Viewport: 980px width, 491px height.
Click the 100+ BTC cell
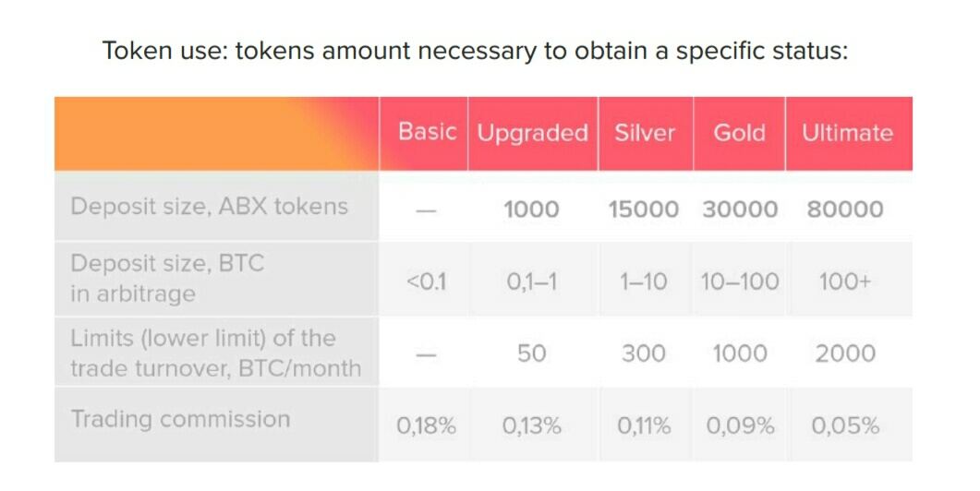[x=845, y=281]
